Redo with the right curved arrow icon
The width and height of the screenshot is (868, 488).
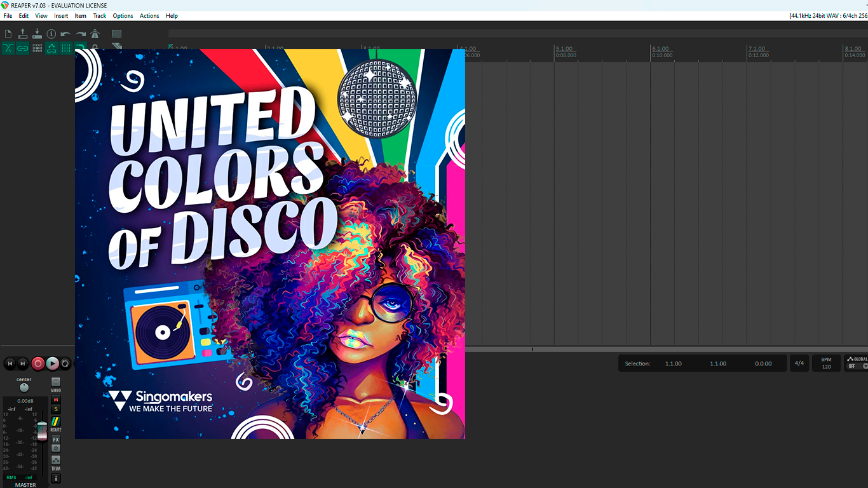click(81, 34)
